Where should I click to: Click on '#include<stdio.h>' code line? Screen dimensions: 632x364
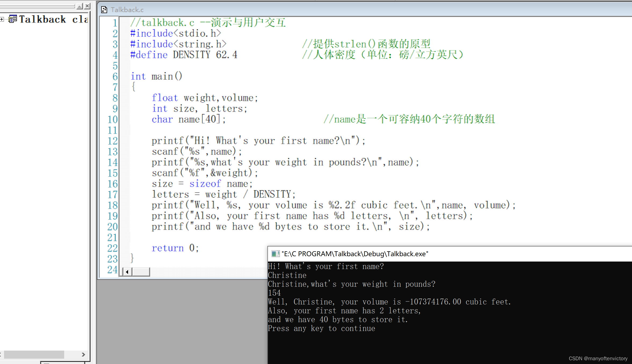(176, 33)
